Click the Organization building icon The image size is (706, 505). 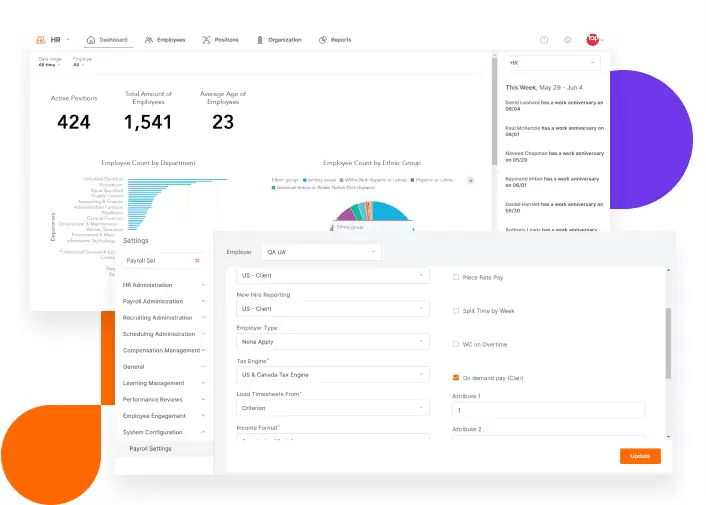260,40
